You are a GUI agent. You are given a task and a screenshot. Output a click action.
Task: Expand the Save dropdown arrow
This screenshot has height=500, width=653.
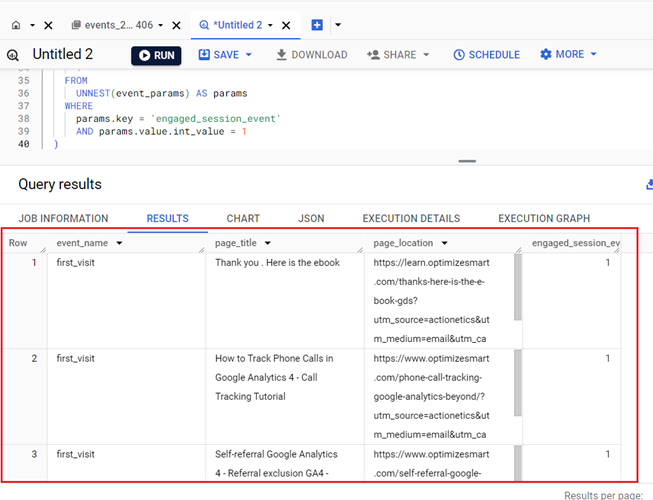[249, 55]
